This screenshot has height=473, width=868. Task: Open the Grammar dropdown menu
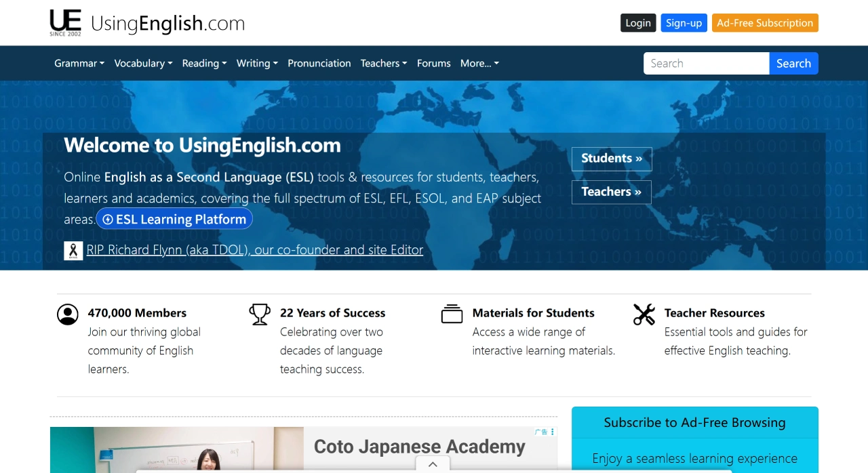79,63
